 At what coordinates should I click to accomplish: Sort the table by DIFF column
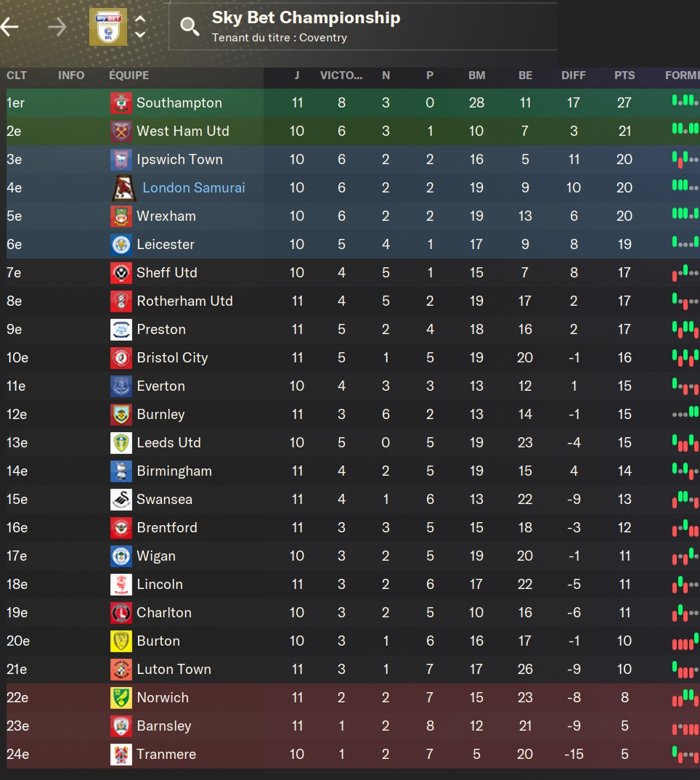pos(573,76)
